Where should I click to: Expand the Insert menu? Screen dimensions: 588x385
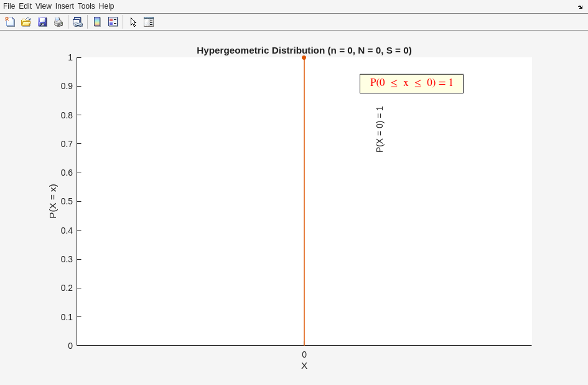64,6
